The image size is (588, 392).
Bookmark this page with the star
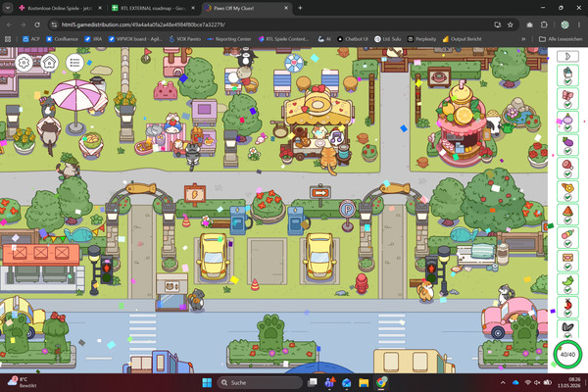click(x=510, y=24)
